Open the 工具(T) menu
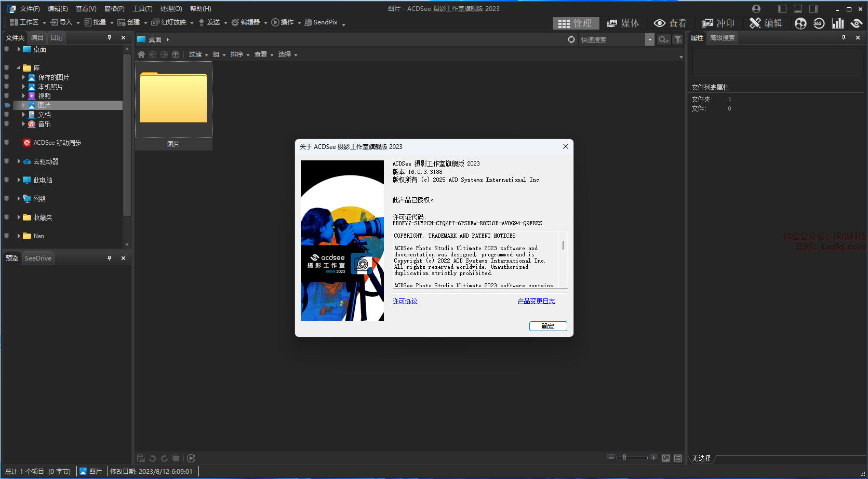868x479 pixels. [142, 9]
